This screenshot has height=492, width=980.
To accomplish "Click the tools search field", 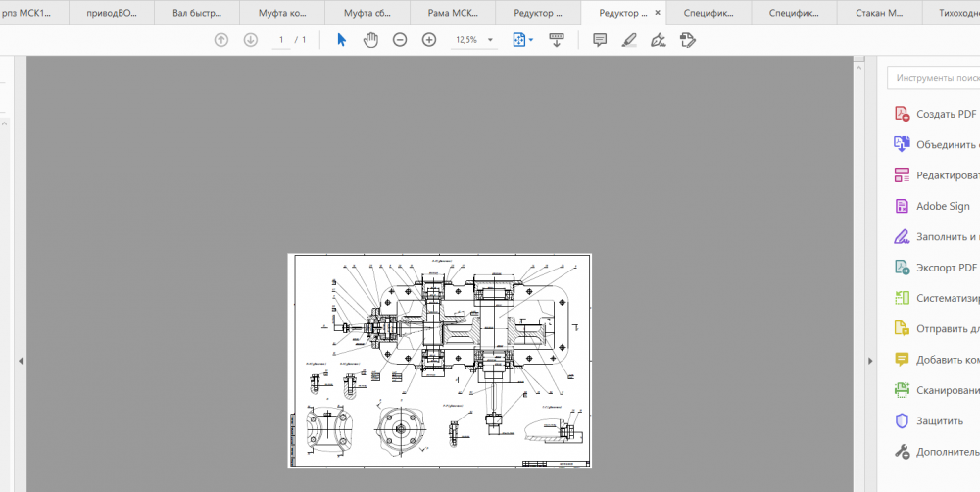I will (x=934, y=78).
